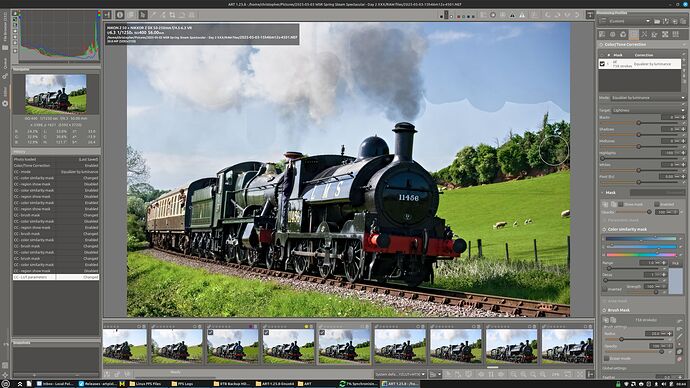Click the red delete strokes brush icon
690x388 pixels.
pos(680,359)
